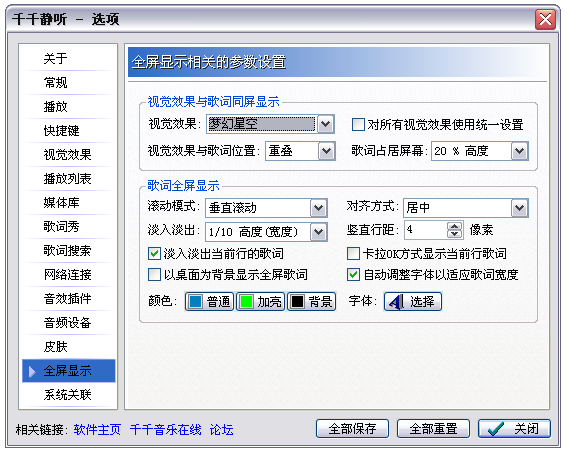Pick the green 加亮 highlight color
The width and height of the screenshot is (568, 454).
point(260,301)
